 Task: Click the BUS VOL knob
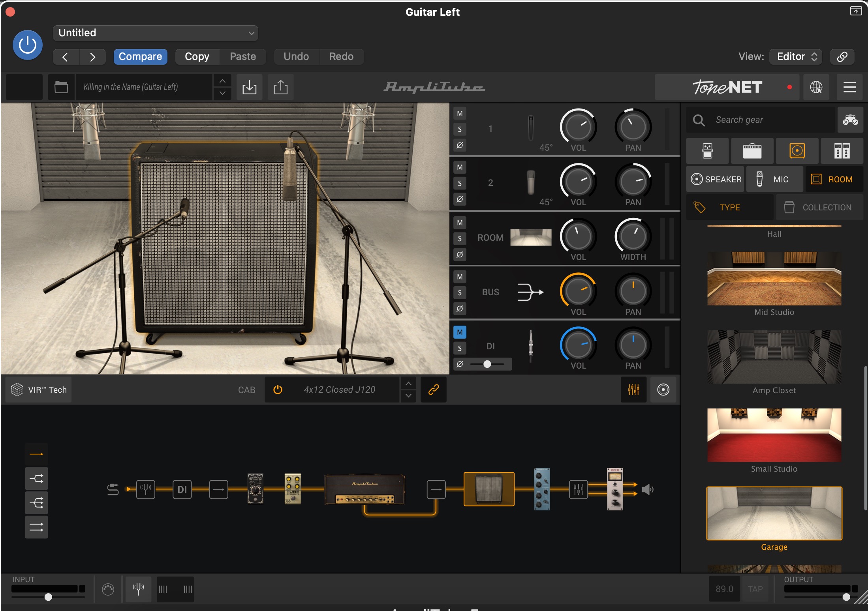click(578, 291)
